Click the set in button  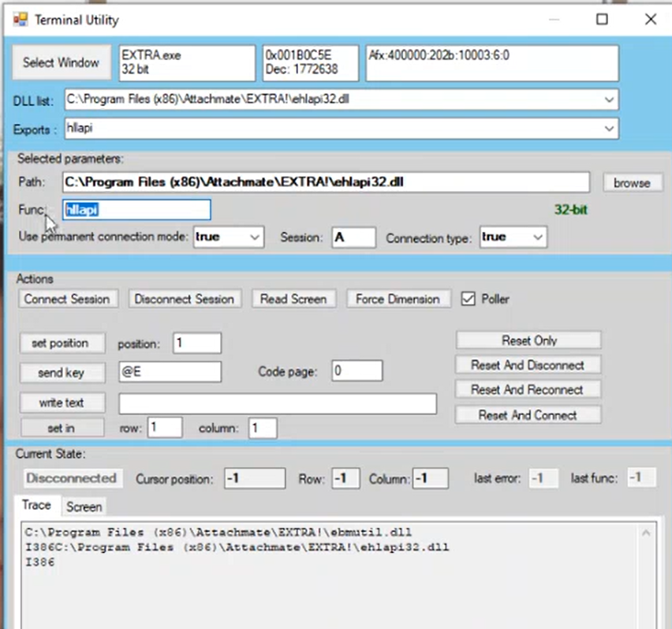point(62,428)
